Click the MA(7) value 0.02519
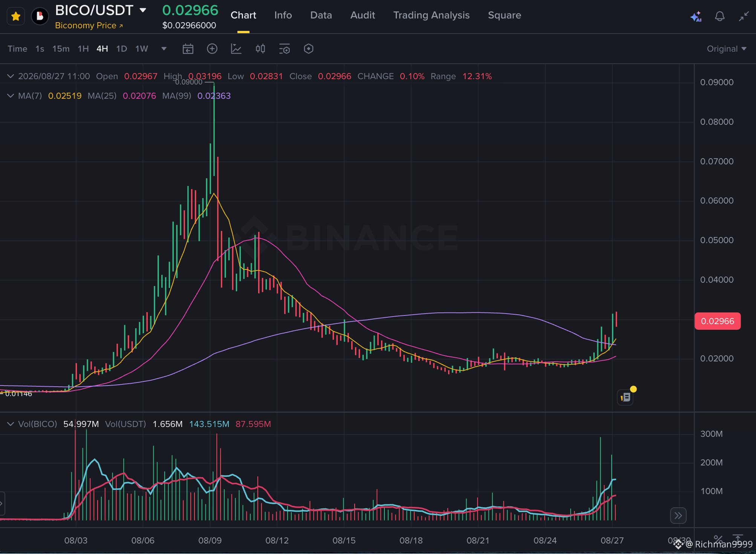The height and width of the screenshot is (554, 756). pos(65,96)
